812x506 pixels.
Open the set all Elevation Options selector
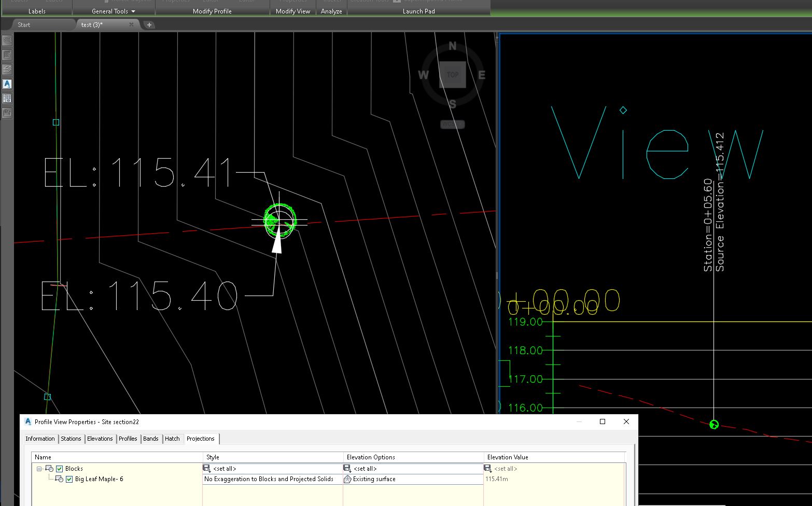[x=347, y=468]
